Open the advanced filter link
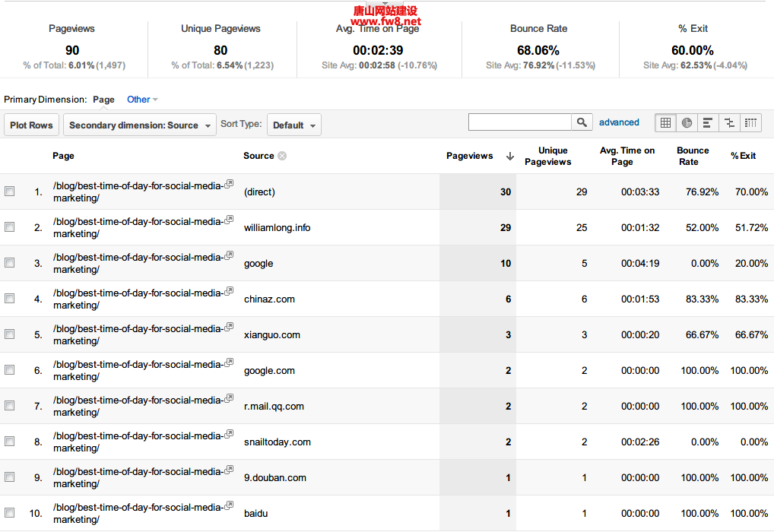The image size is (774, 532). pos(619,122)
